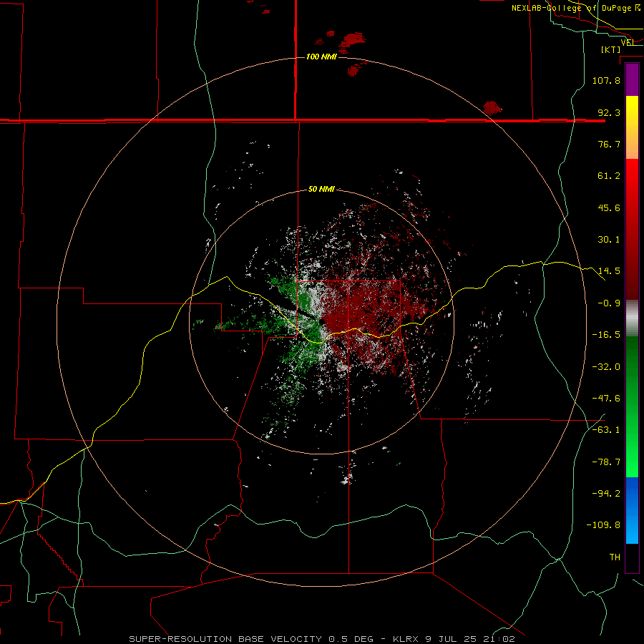This screenshot has height=644, width=644.
Task: Select the 107.8 velocity scale value
Action: coord(606,80)
